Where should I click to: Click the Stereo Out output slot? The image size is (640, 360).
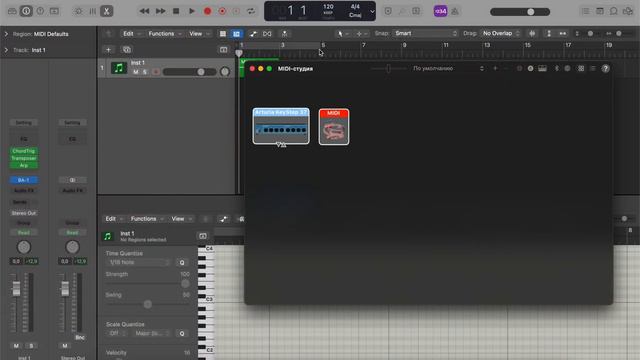pos(24,213)
